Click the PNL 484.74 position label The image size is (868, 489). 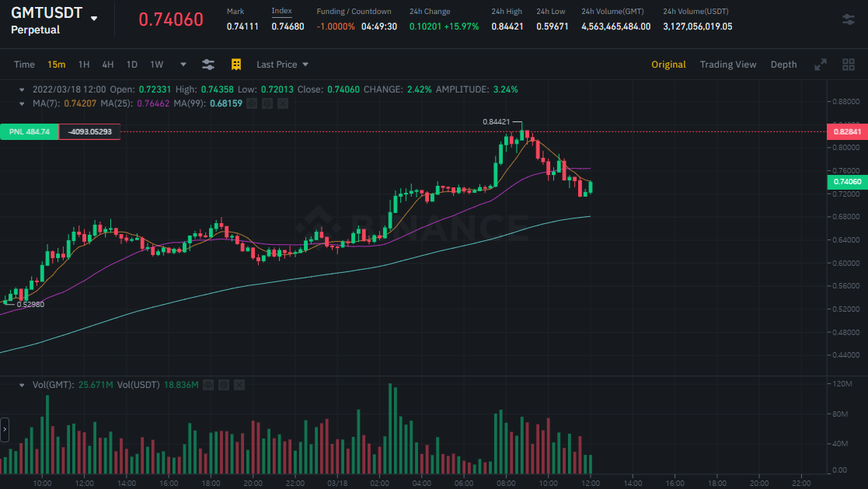click(30, 132)
